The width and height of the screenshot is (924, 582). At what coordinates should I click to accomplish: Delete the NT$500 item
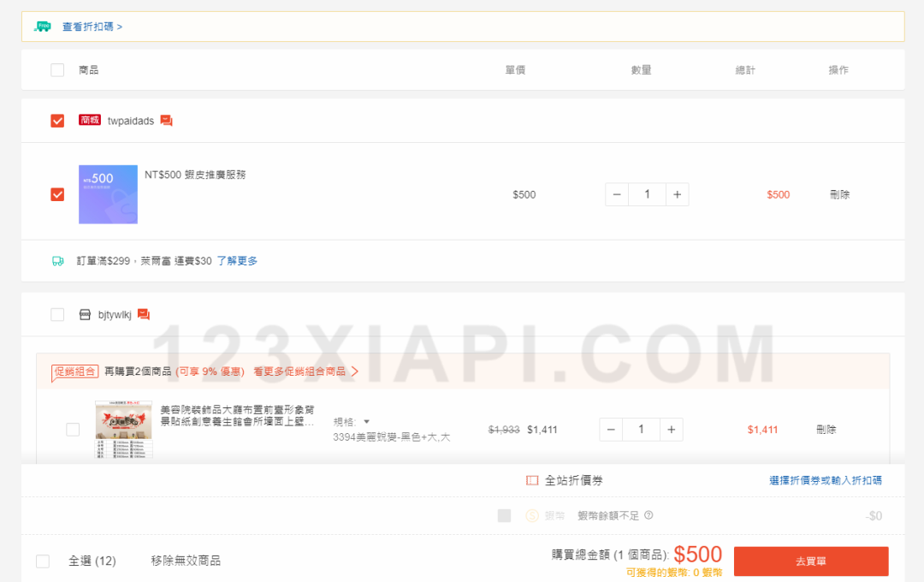[x=840, y=194]
